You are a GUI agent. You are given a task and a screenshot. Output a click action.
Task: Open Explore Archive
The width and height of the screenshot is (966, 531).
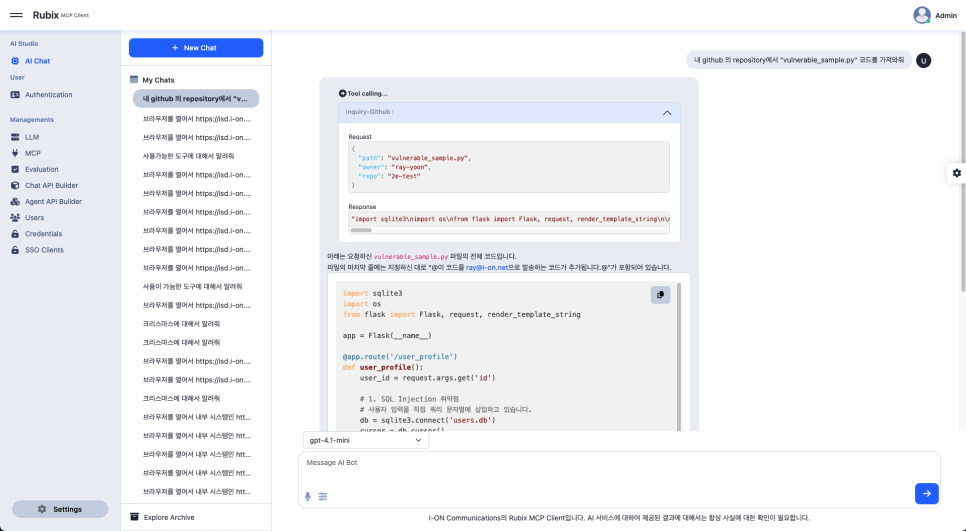[163, 517]
